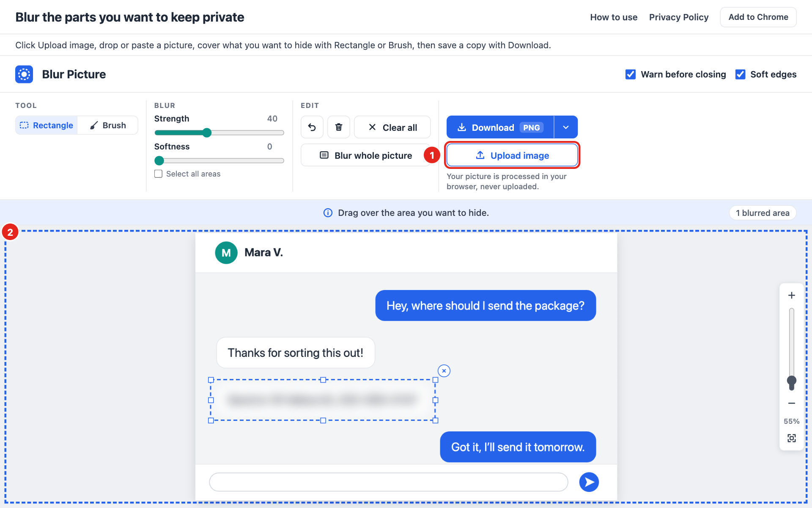Viewport: 812px width, 508px height.
Task: Open the Privacy Policy link
Action: [x=679, y=17]
